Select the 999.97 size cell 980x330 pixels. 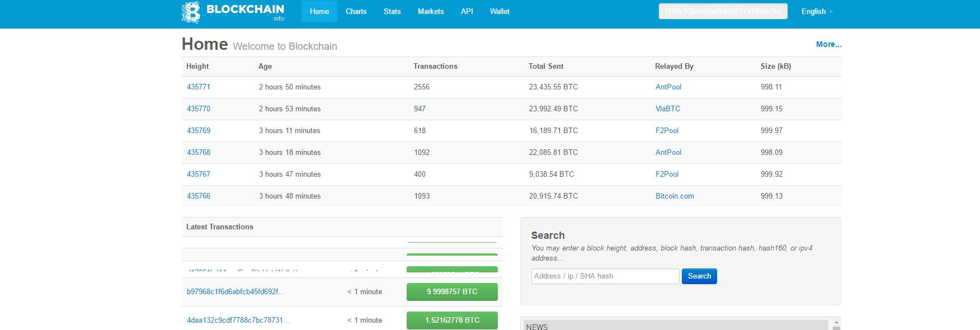point(771,130)
